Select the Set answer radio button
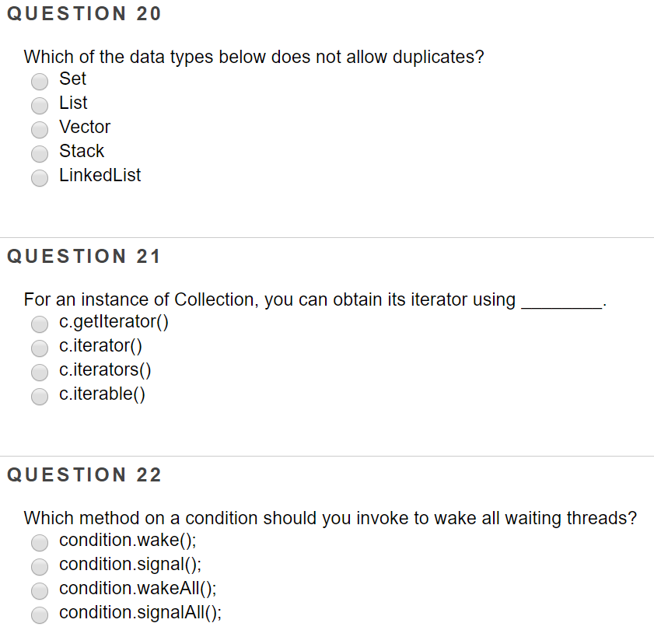 [40, 80]
